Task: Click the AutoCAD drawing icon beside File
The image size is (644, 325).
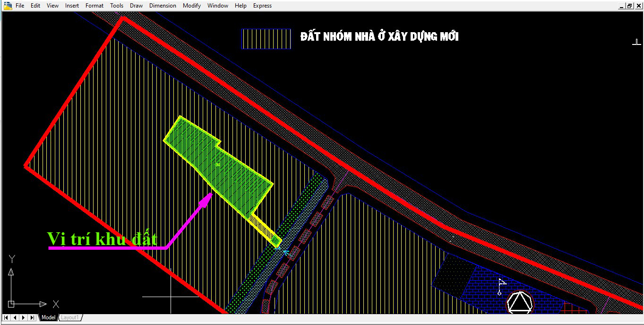Action: tap(8, 6)
